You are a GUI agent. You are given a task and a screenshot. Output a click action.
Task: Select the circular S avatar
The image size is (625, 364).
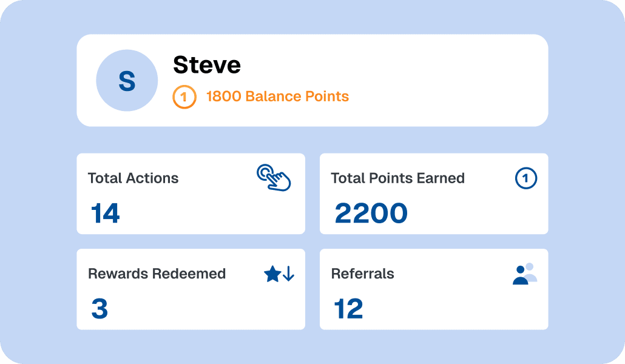127,81
